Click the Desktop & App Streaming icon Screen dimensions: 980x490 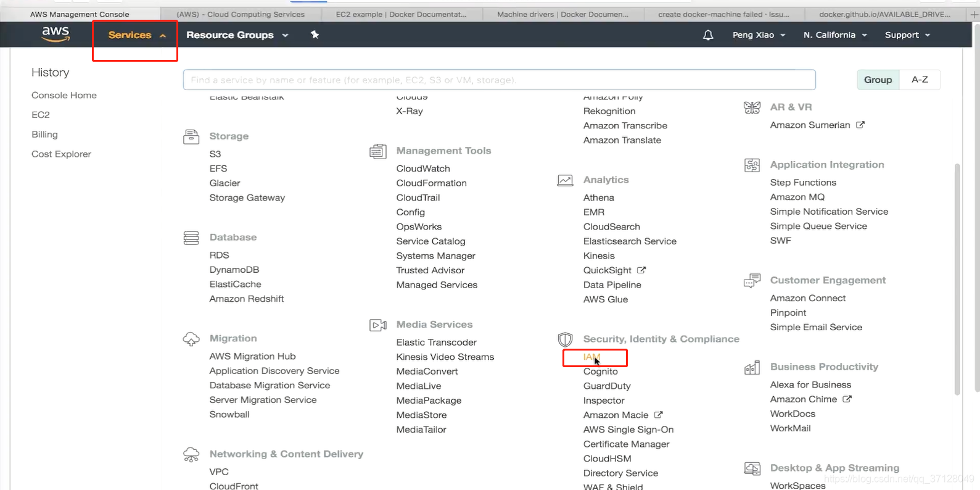tap(752, 468)
